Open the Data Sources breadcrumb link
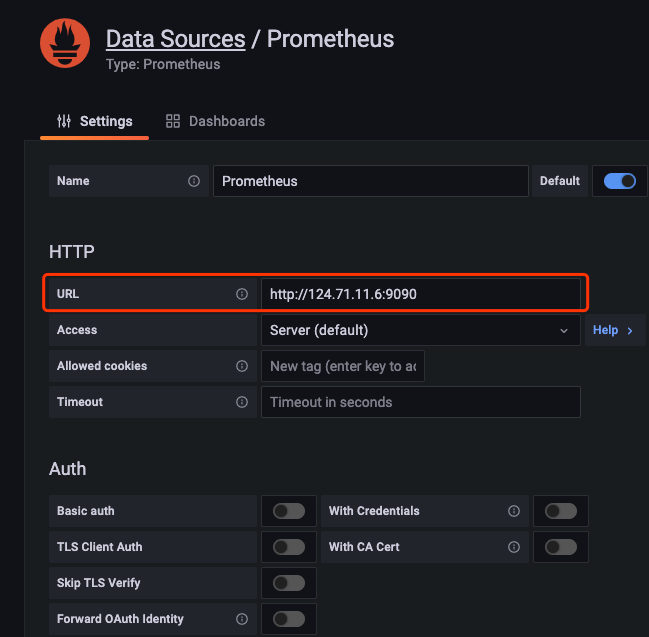 [175, 39]
